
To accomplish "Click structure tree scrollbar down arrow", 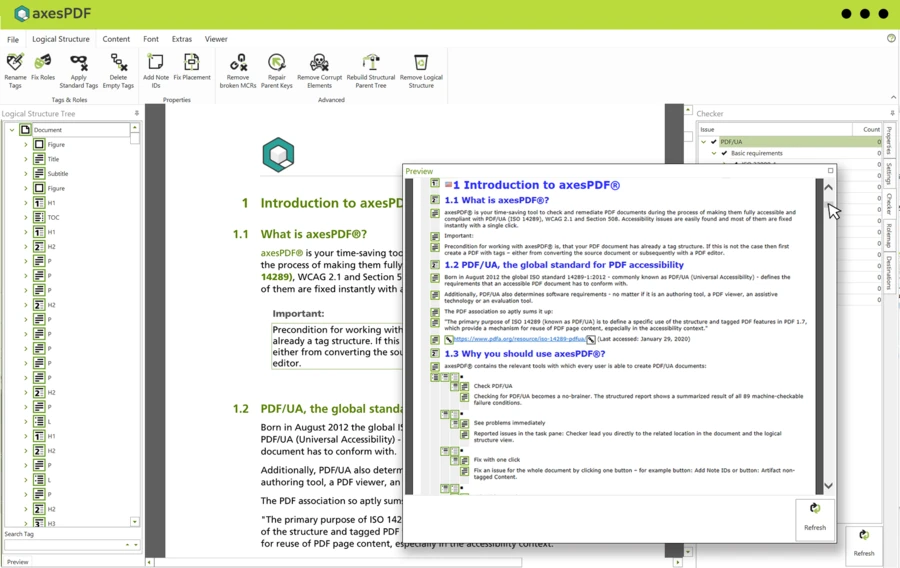I will (x=135, y=522).
